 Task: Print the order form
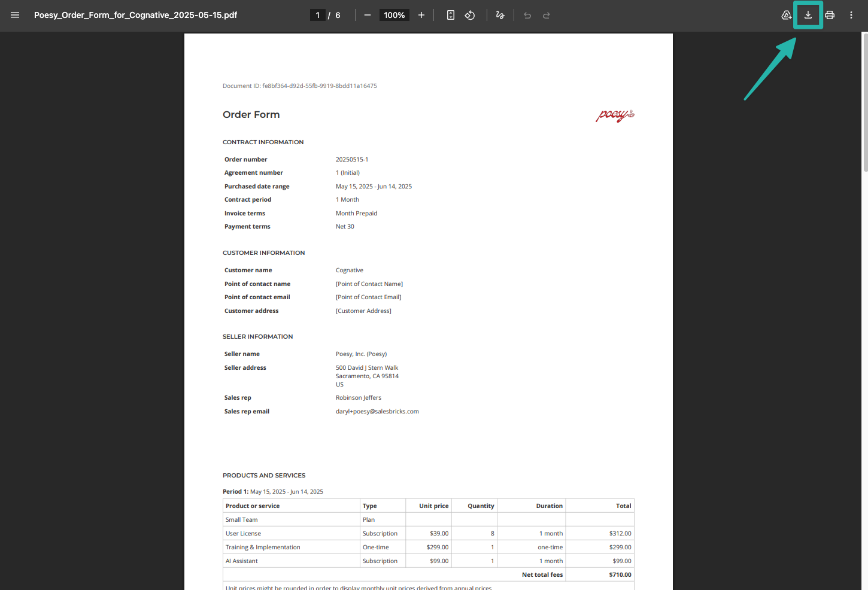point(830,15)
